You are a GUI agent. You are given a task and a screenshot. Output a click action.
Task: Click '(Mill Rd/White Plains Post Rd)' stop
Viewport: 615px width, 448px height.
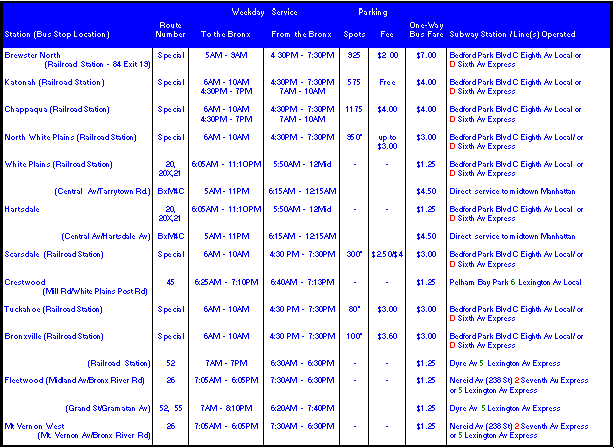coord(95,291)
